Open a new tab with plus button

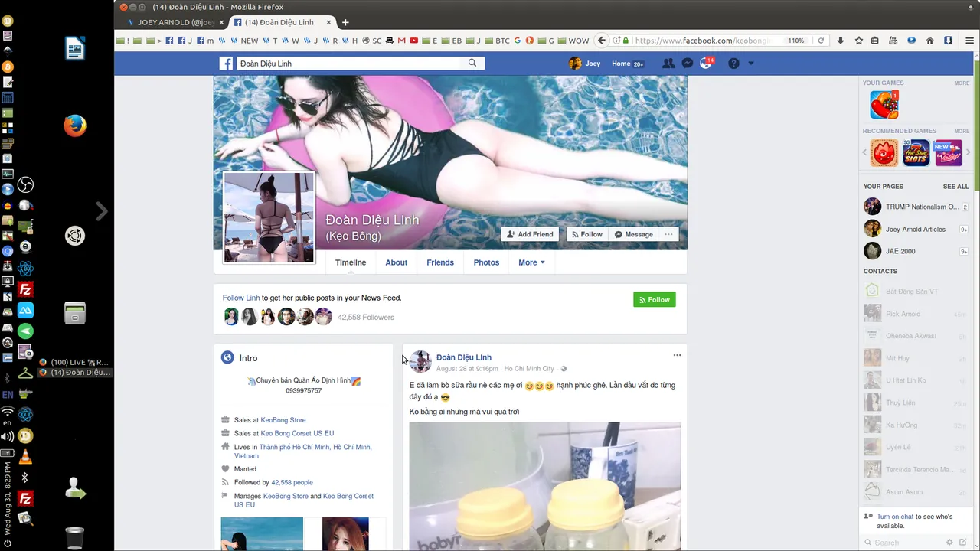(x=345, y=22)
